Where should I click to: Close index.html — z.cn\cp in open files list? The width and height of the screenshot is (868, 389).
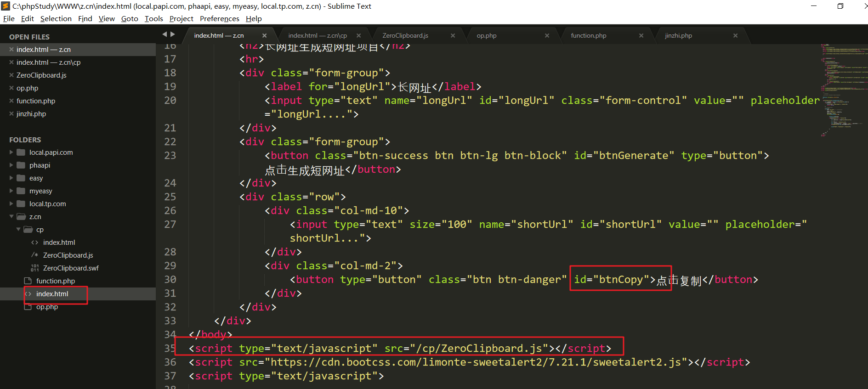(11, 62)
